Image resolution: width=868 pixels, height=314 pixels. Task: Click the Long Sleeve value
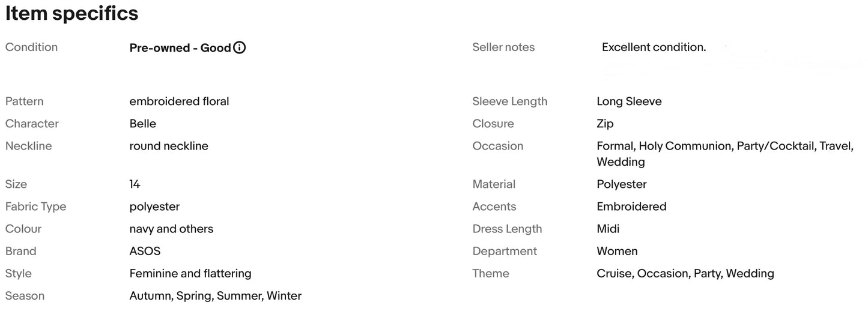click(x=629, y=101)
